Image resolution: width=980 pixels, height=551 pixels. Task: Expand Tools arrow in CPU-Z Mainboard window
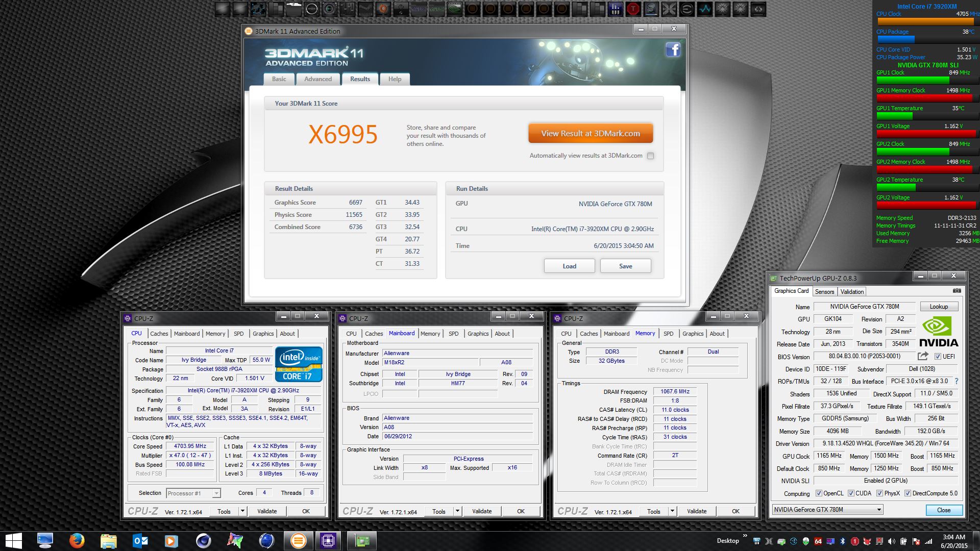[x=457, y=511]
